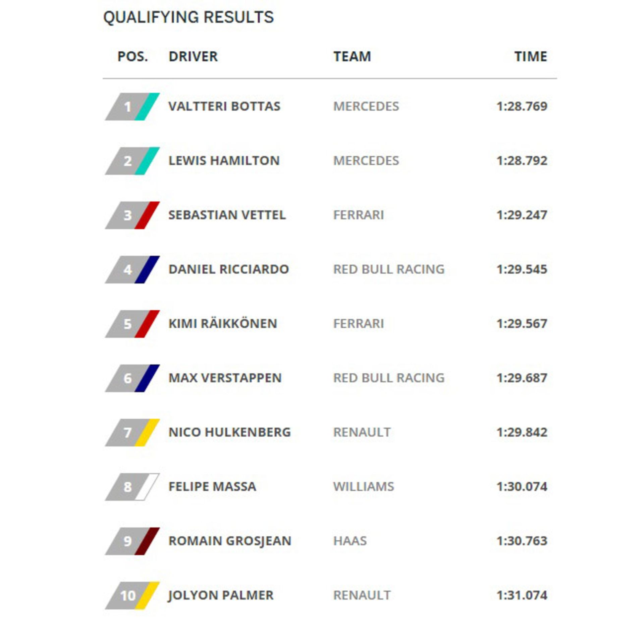The width and height of the screenshot is (644, 644).
Task: Click the position 9 Haas badge icon
Action: coord(132,541)
